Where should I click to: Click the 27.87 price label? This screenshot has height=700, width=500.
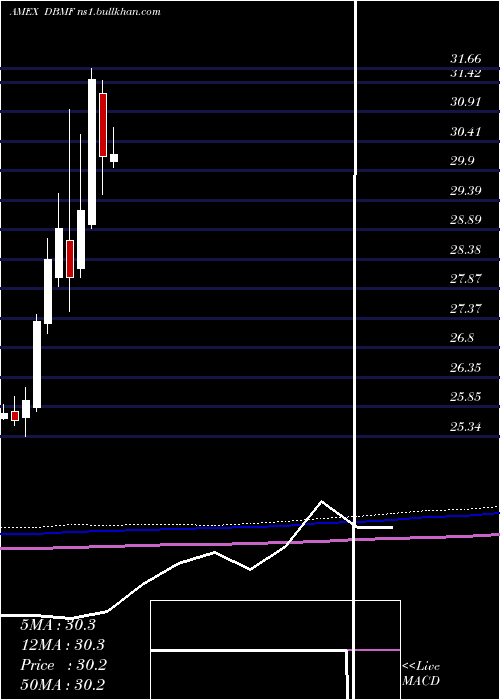point(466,279)
